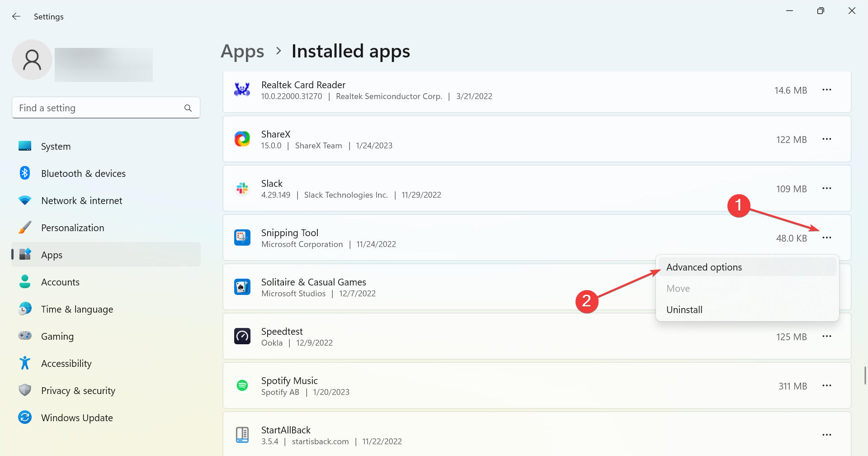Select Advanced options in context menu
The image size is (868, 456).
(747, 267)
